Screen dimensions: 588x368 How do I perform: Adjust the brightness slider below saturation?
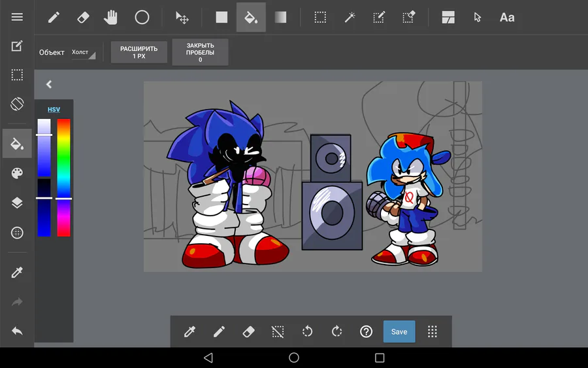44,208
